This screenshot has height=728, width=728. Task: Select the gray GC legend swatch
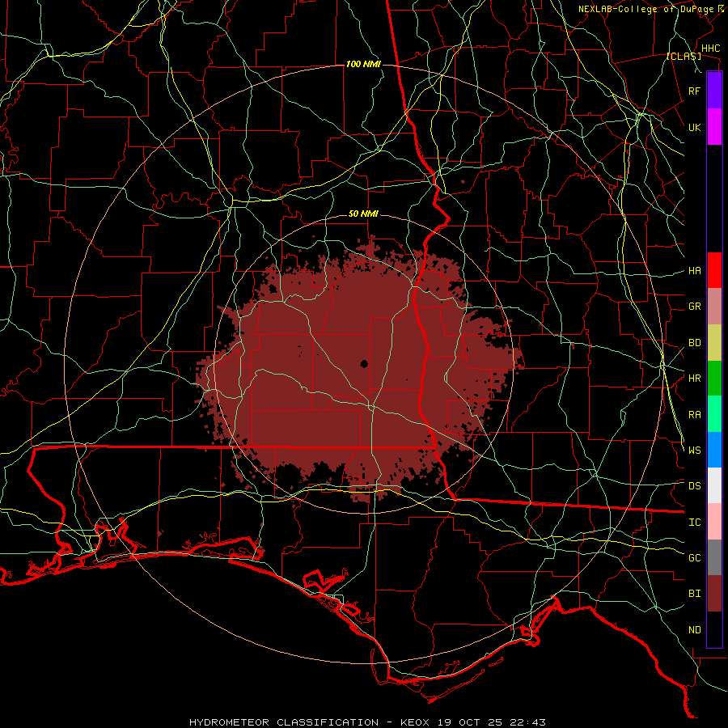(714, 557)
